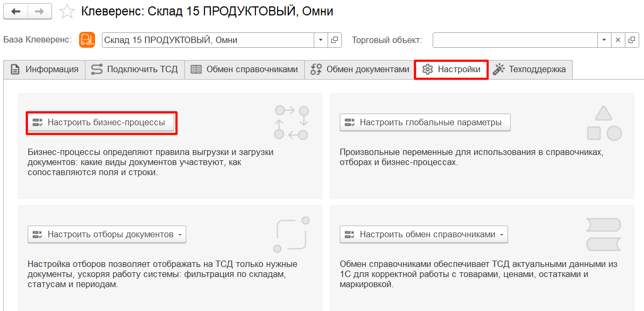Expand the База Клеверенс dropdown arrow
Image resolution: width=644 pixels, height=311 pixels.
coord(321,40)
